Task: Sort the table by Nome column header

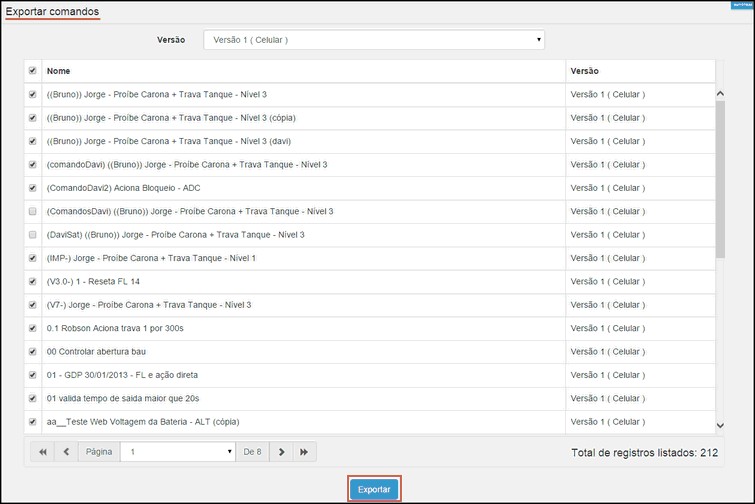Action: (x=58, y=71)
